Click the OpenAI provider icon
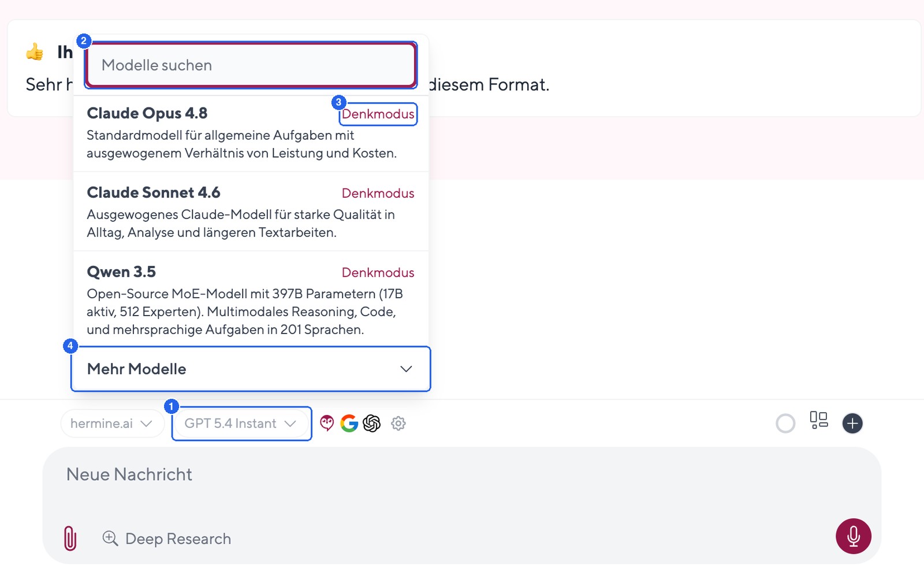The image size is (924, 582). point(372,424)
